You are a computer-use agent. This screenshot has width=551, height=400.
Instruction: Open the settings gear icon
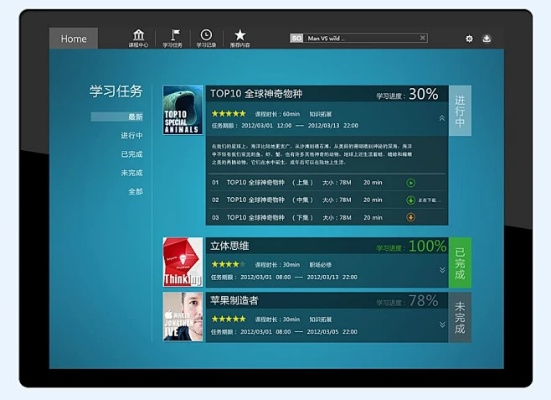tap(469, 39)
